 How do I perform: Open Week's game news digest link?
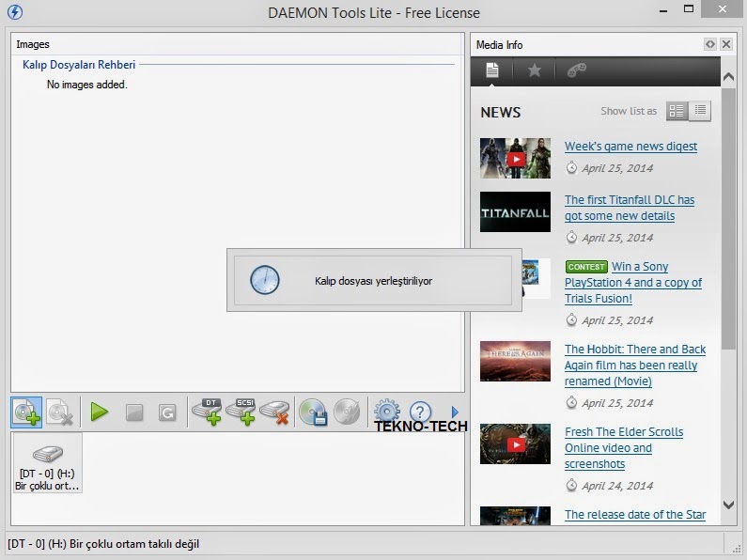630,147
